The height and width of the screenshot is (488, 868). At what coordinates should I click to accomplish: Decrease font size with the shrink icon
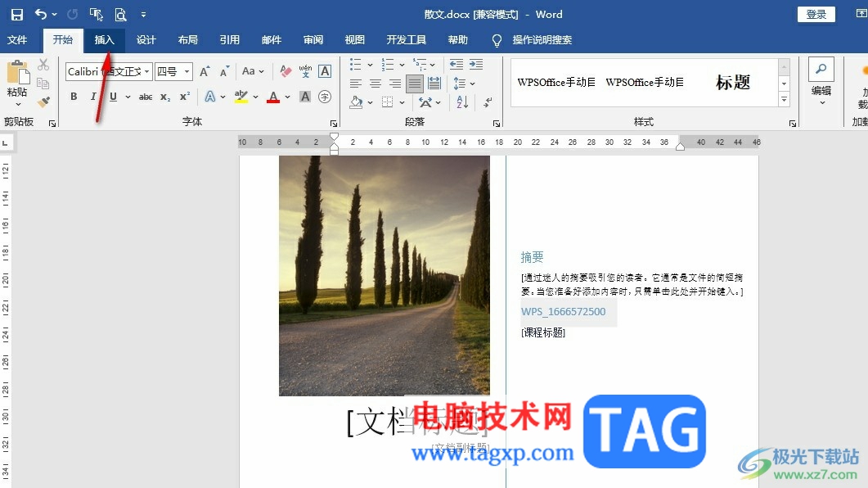[x=224, y=71]
